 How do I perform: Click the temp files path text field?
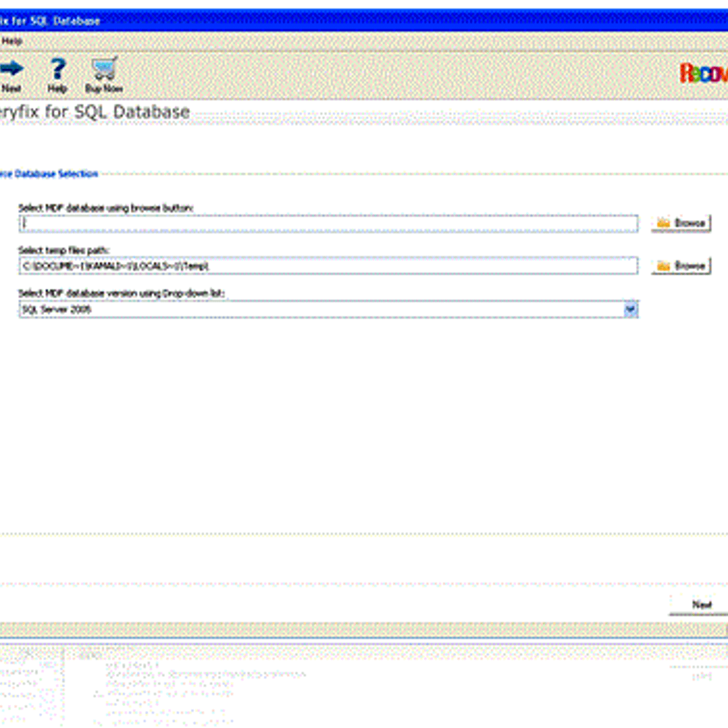328,266
